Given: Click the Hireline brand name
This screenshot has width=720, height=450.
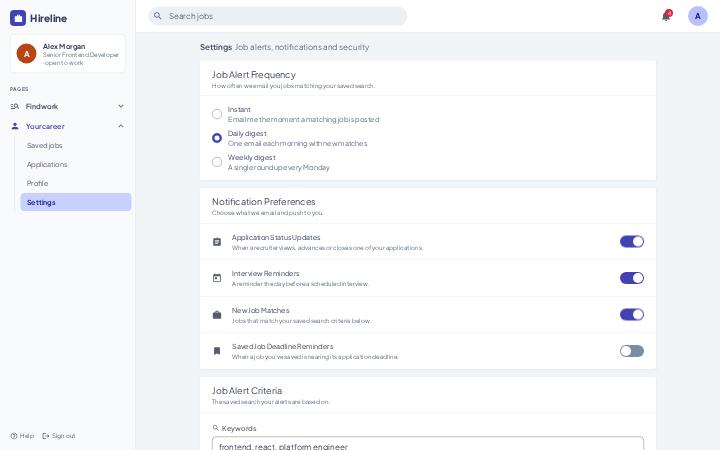Looking at the screenshot, I should click(48, 18).
